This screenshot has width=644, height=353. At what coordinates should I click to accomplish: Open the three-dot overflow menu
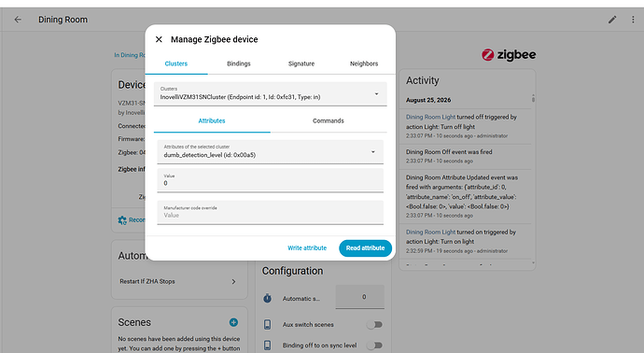click(x=633, y=20)
